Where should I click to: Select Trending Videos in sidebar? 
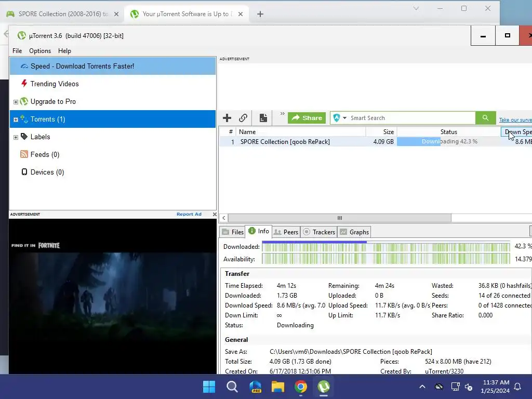[x=113, y=84]
